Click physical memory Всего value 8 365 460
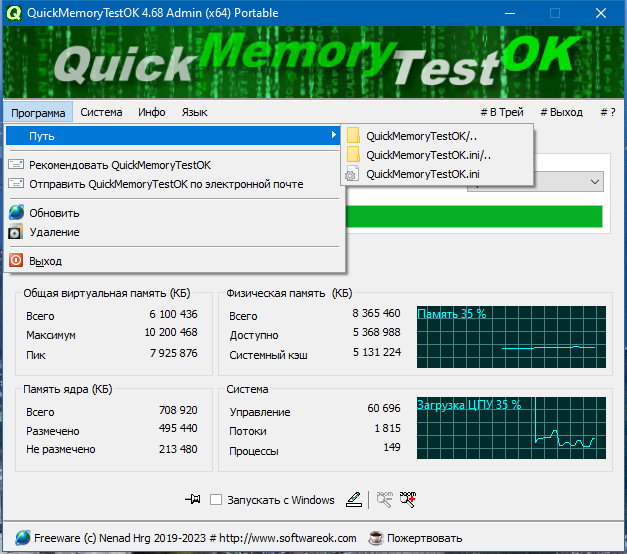 coord(376,313)
